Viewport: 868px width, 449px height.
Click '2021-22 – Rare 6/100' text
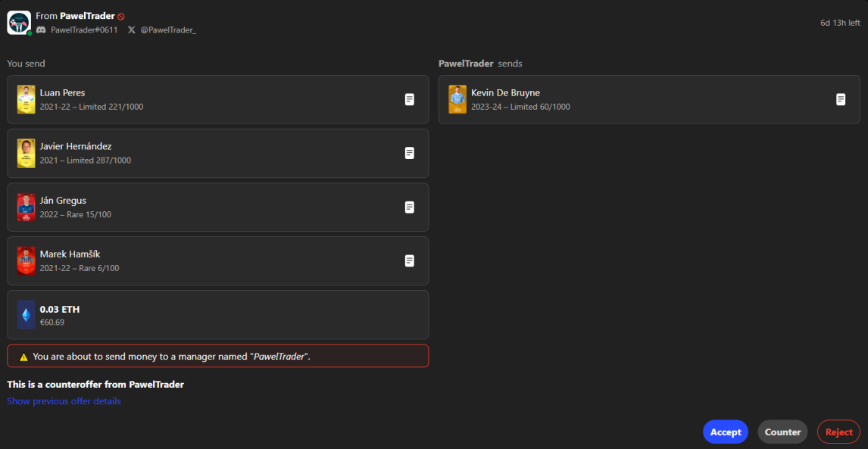[x=80, y=267]
